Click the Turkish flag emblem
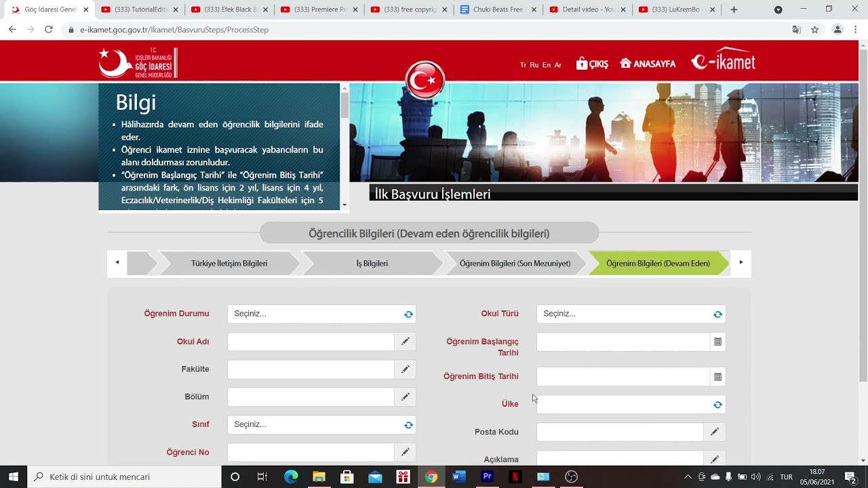 pyautogui.click(x=425, y=81)
